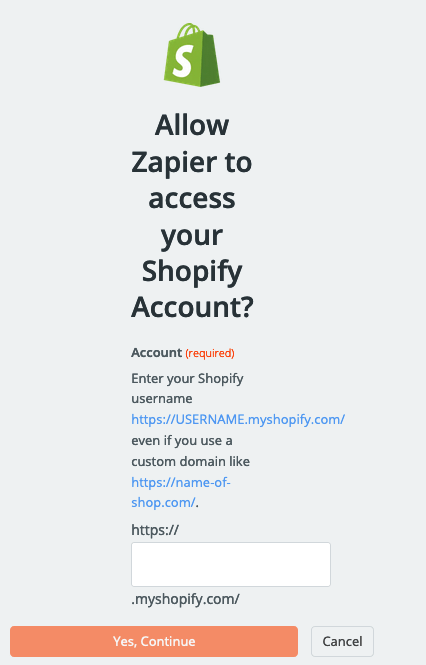Click the word Shopify in the large heading
The height and width of the screenshot is (665, 426).
[x=192, y=271]
